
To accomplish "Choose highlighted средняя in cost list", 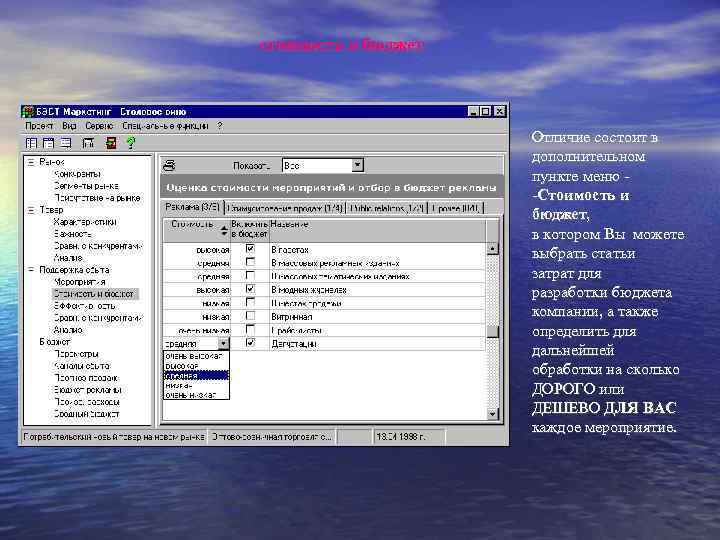I will 196,376.
